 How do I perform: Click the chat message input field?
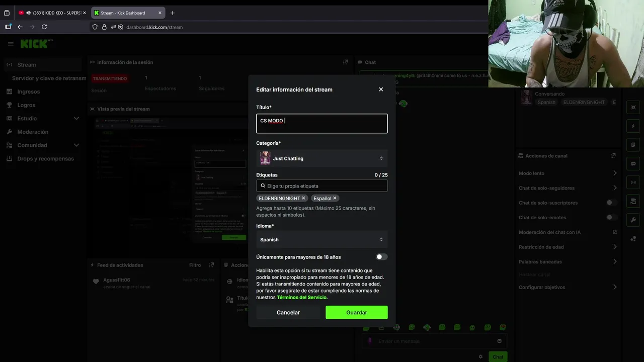(434, 341)
